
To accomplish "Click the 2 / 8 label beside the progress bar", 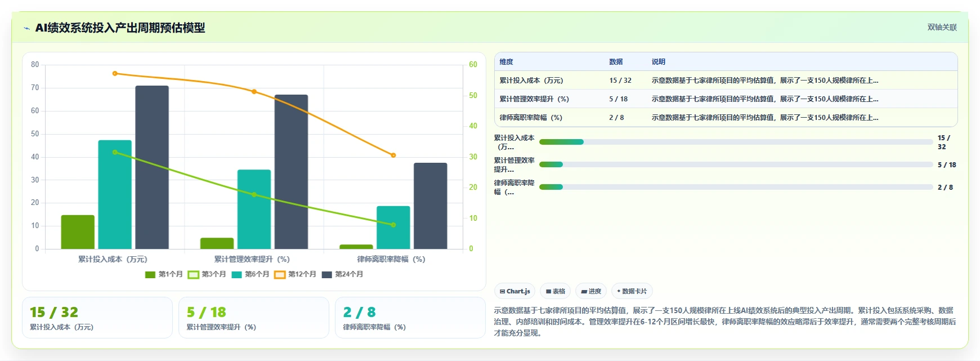I will point(945,188).
